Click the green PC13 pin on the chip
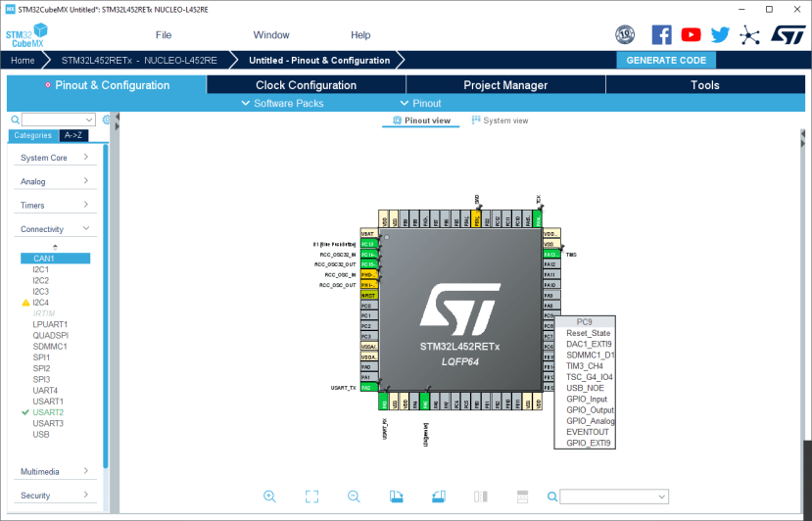Viewport: 812px width, 521px height. (369, 244)
